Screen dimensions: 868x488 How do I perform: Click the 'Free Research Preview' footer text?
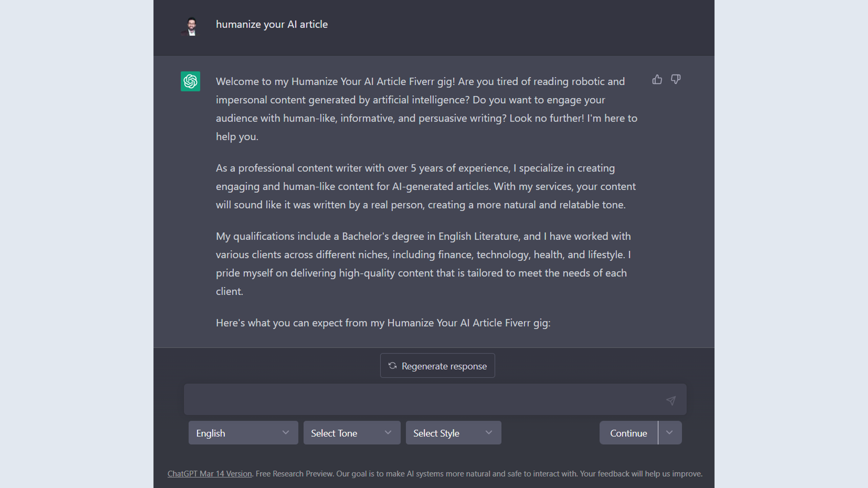pos(295,474)
